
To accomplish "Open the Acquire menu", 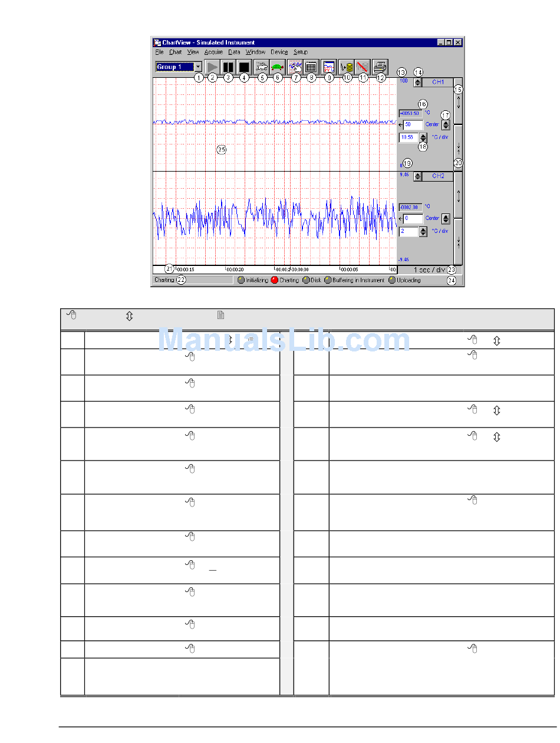I will tap(213, 52).
